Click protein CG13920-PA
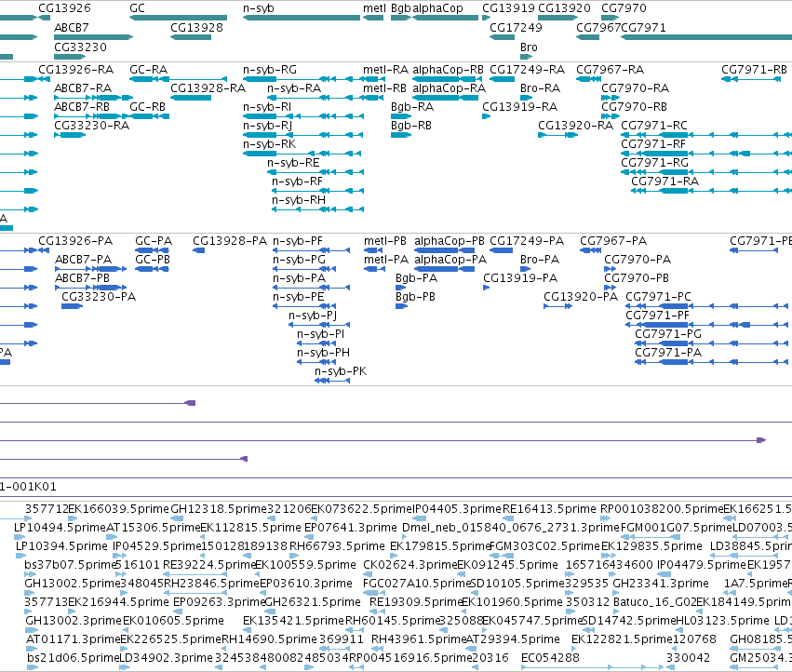This screenshot has width=792, height=672. 557,306
